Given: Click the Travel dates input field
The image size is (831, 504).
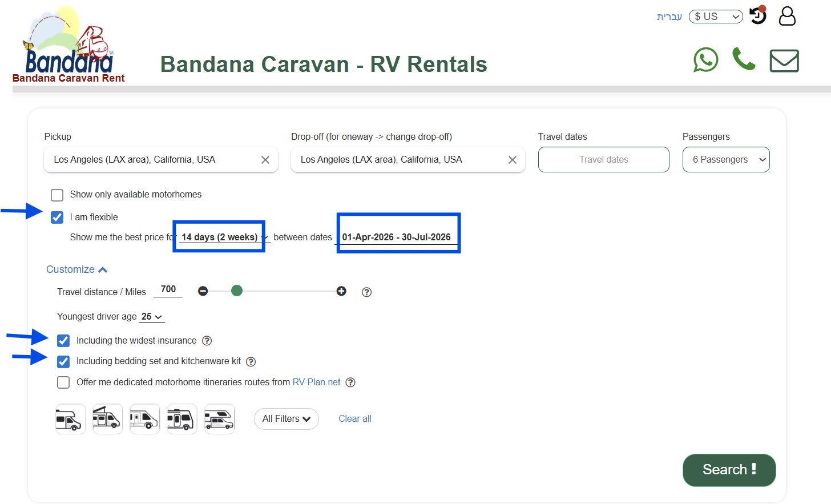Looking at the screenshot, I should [x=603, y=160].
